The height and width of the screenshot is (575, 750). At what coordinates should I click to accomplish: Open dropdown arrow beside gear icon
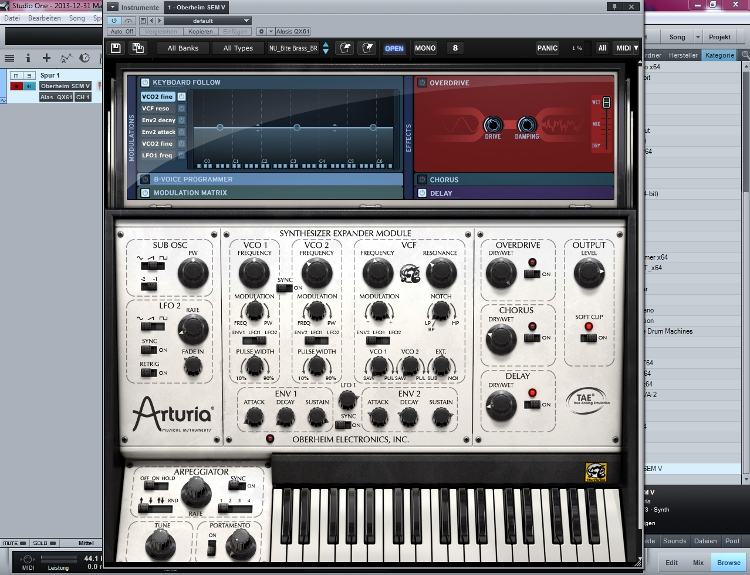(x=270, y=32)
